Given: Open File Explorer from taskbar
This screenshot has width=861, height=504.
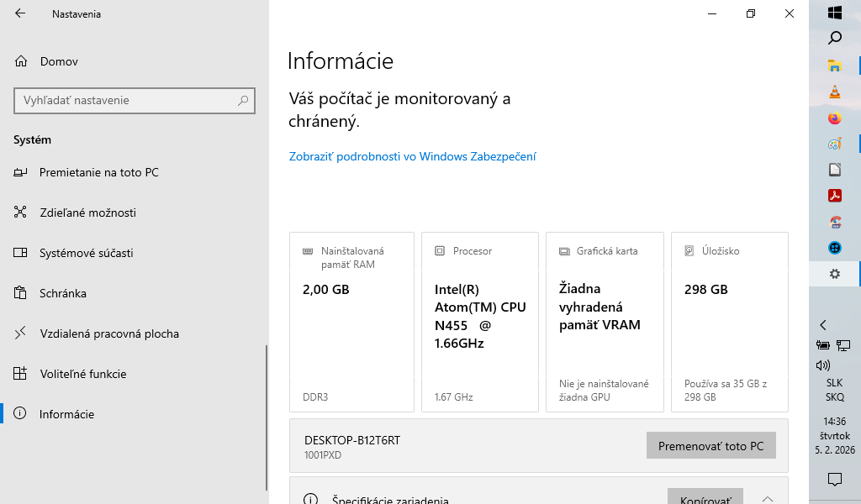Looking at the screenshot, I should (x=834, y=66).
